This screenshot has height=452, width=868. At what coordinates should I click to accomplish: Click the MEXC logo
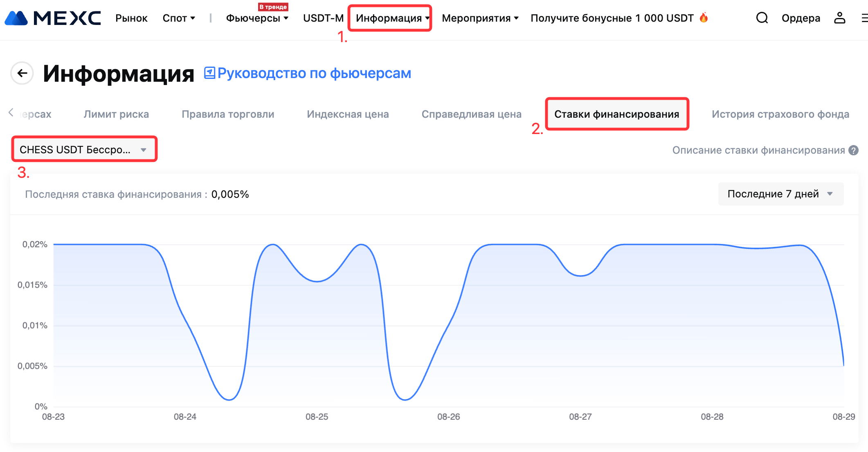[x=53, y=18]
